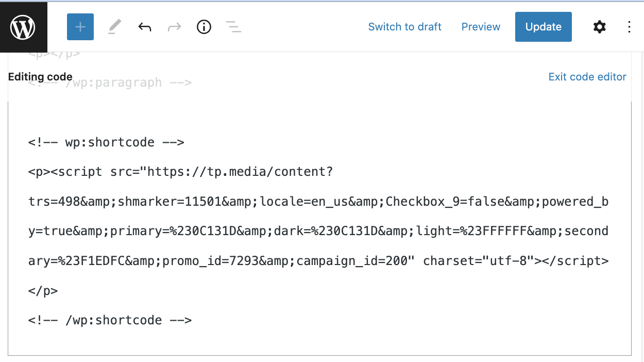The width and height of the screenshot is (644, 362).
Task: Click Exit code editor link
Action: pos(587,77)
